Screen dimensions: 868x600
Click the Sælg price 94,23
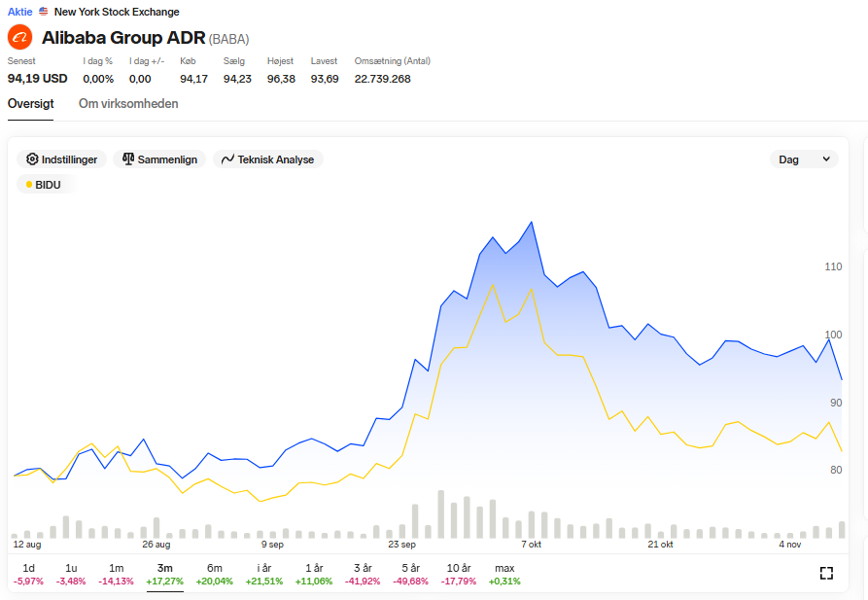click(237, 79)
